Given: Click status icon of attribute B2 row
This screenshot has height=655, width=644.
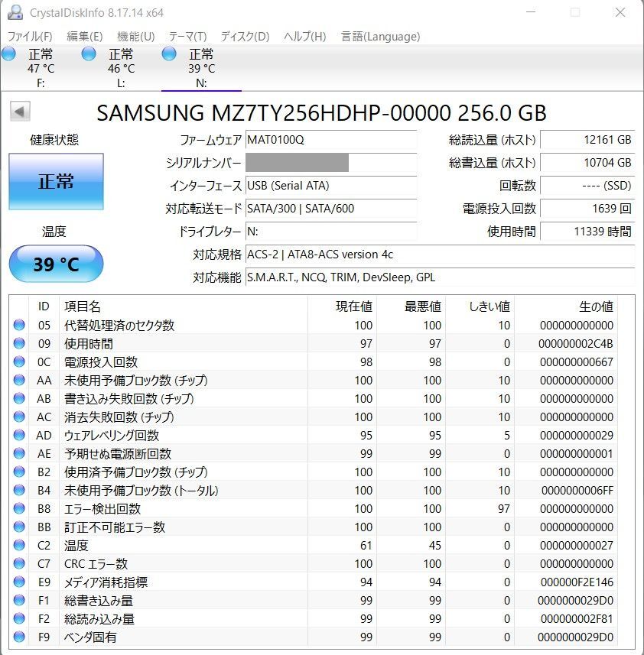Looking at the screenshot, I should [19, 472].
